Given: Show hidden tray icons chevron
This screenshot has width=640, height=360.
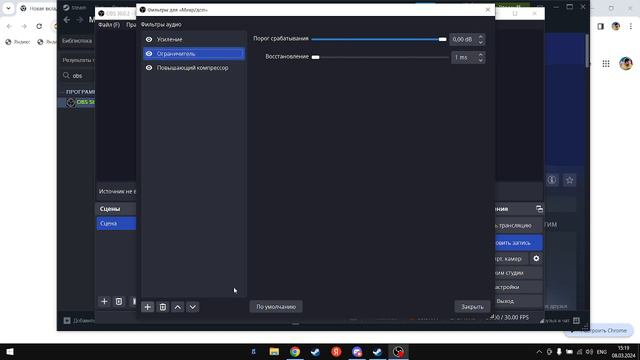Looking at the screenshot, I should (x=539, y=352).
